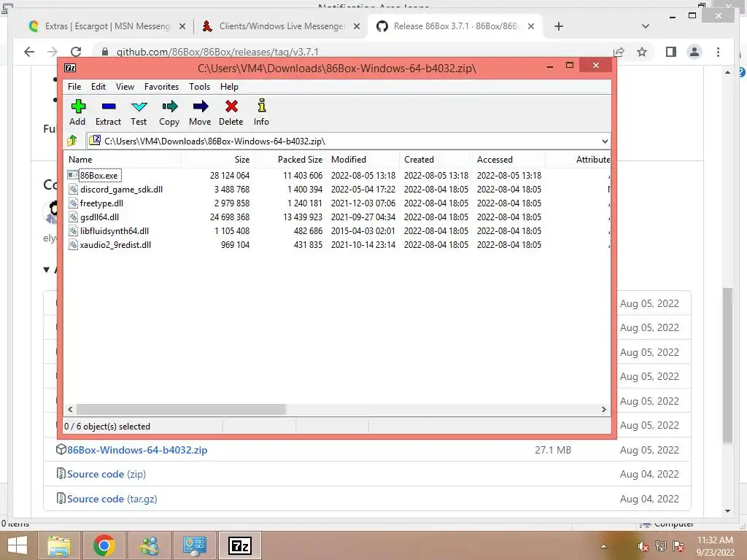Show hidden system tray icons
The width and height of the screenshot is (747, 560).
tap(603, 546)
